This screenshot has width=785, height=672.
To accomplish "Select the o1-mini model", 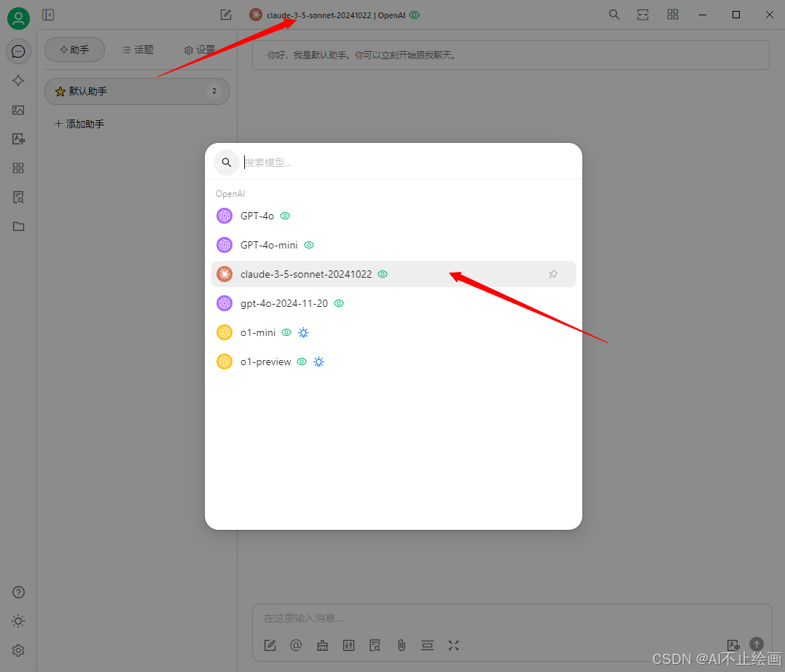I will coord(394,332).
